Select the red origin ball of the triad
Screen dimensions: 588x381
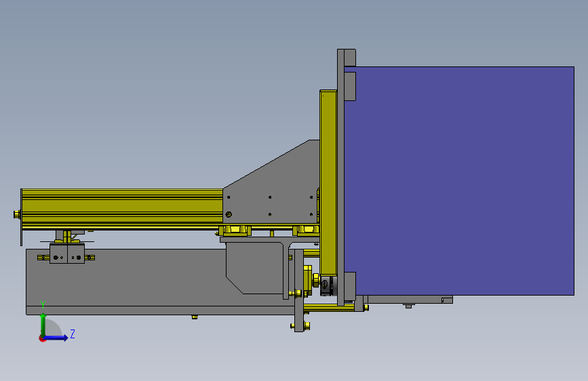coord(42,338)
